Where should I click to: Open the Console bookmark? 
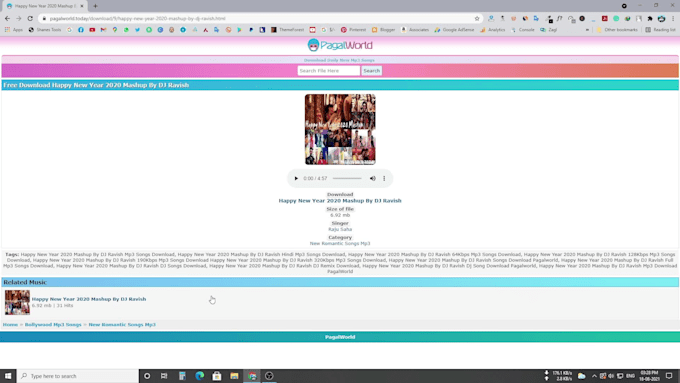pyautogui.click(x=523, y=30)
